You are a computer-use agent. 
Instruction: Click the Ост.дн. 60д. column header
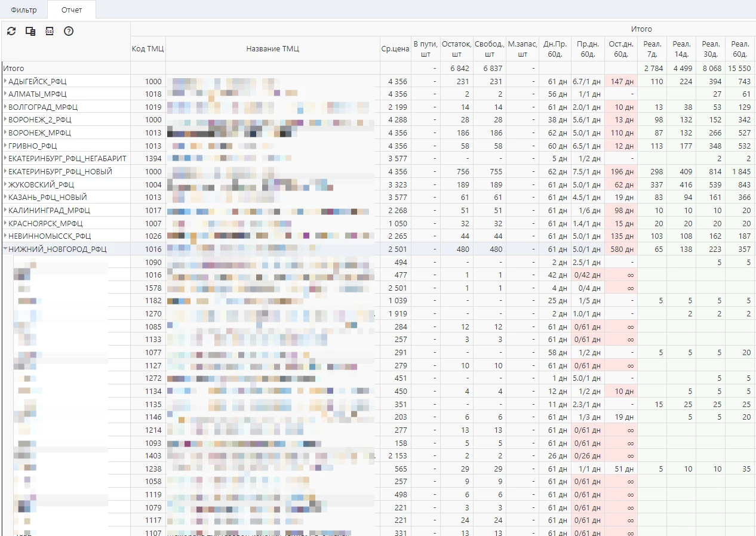pos(621,49)
